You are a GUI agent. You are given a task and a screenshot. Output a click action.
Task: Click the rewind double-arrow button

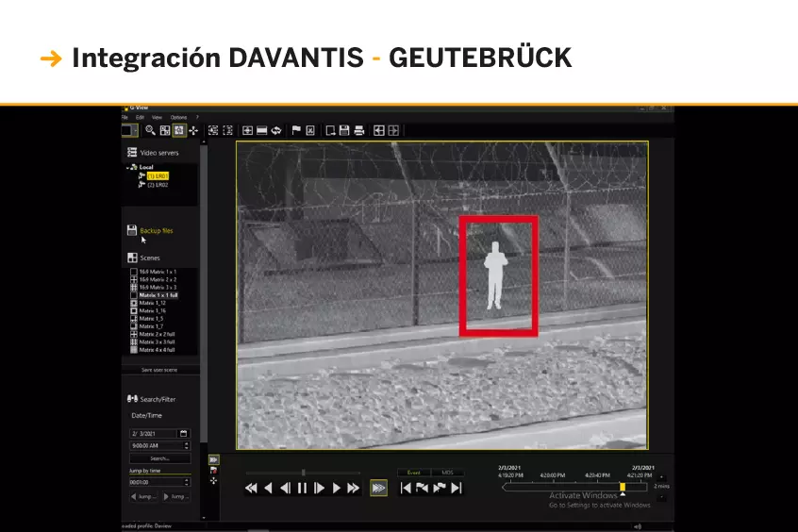(251, 488)
